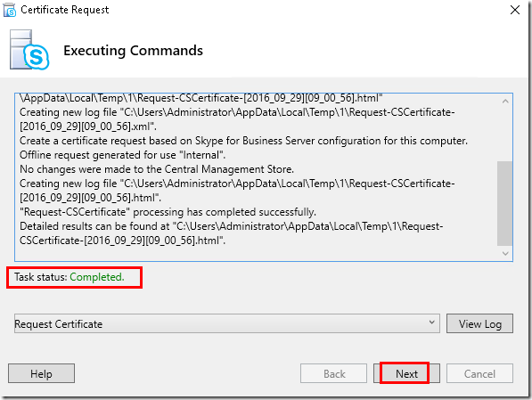Click the processing has completed successfully line
The width and height of the screenshot is (532, 400).
168,212
